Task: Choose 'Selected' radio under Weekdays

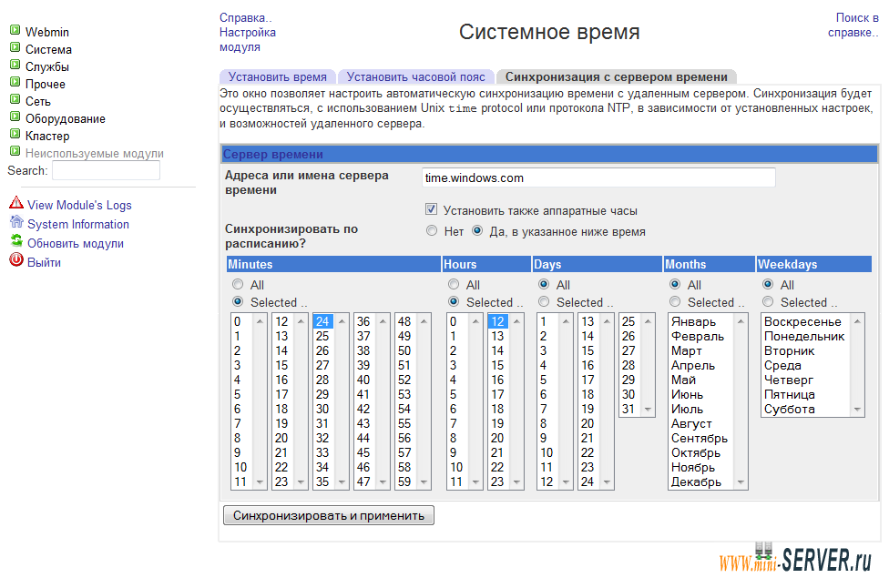Action: [768, 301]
